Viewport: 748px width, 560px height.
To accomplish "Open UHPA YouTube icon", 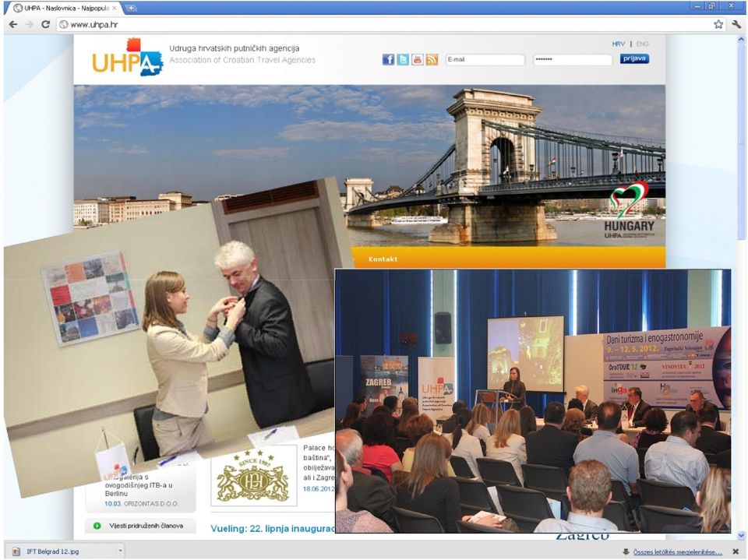I will tap(418, 59).
